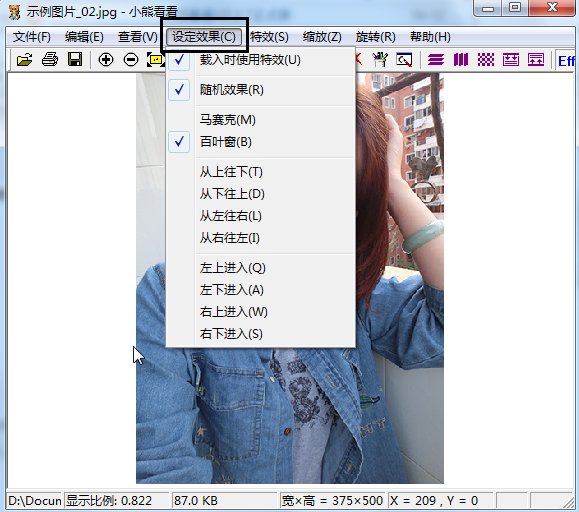Open a file with the folder icon
The width and height of the screenshot is (579, 512).
coord(24,59)
